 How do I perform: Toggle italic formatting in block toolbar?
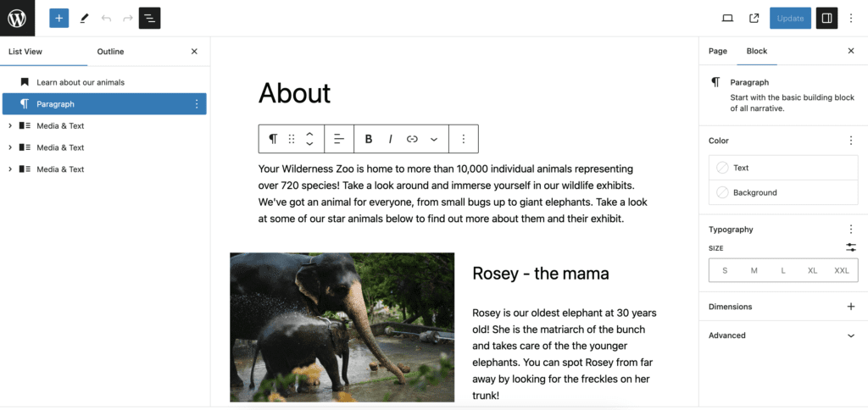pos(390,139)
